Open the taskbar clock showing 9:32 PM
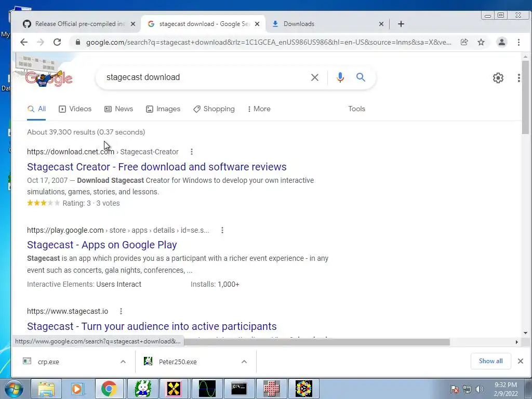 506,389
